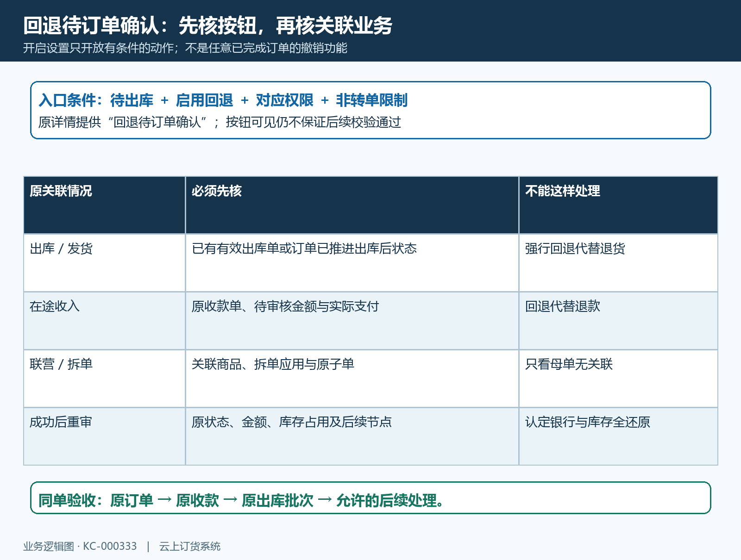Click the title 回退待订单确认:先核按钮,再核关联业务
This screenshot has height=560, width=741.
[207, 25]
